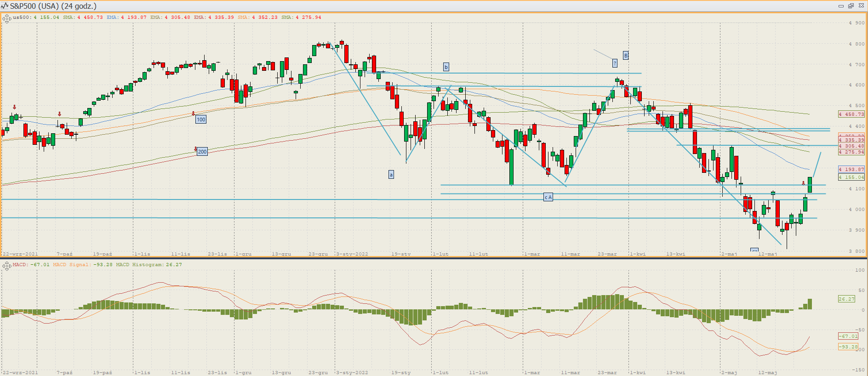Restore down the chart window
The width and height of the screenshot is (868, 376).
[851, 6]
